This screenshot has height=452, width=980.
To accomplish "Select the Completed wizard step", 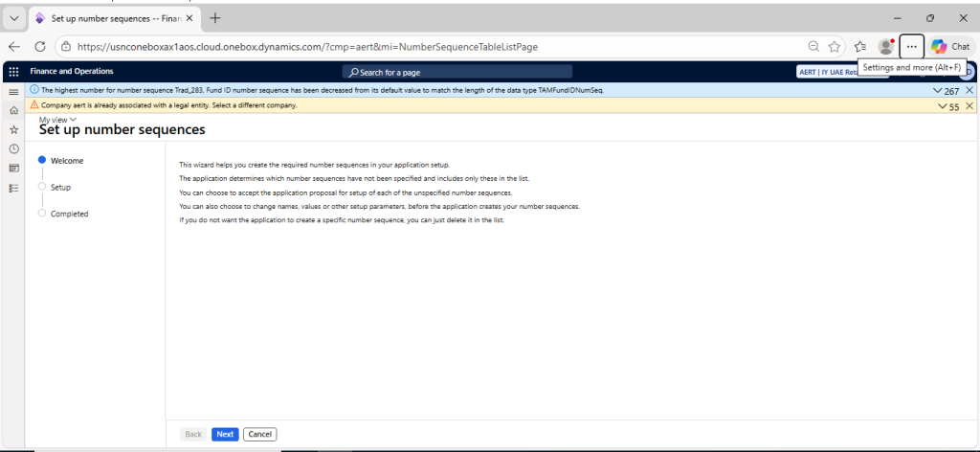I will [68, 214].
